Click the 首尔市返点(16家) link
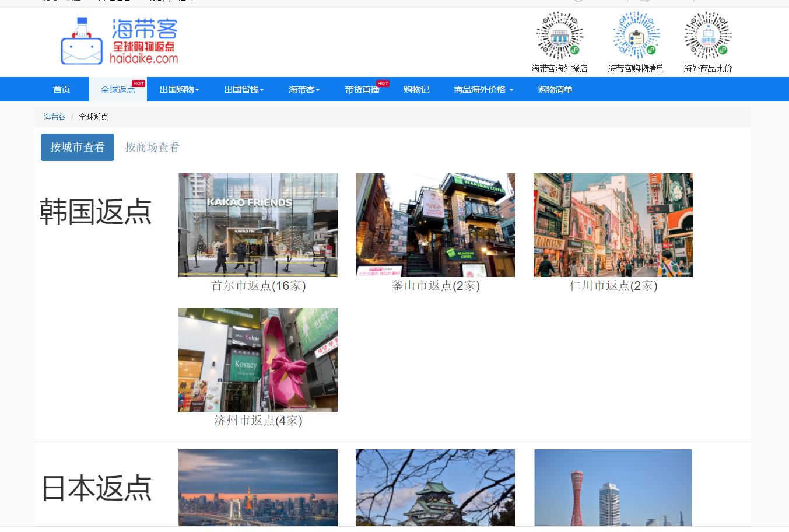The image size is (789, 532). click(x=258, y=286)
